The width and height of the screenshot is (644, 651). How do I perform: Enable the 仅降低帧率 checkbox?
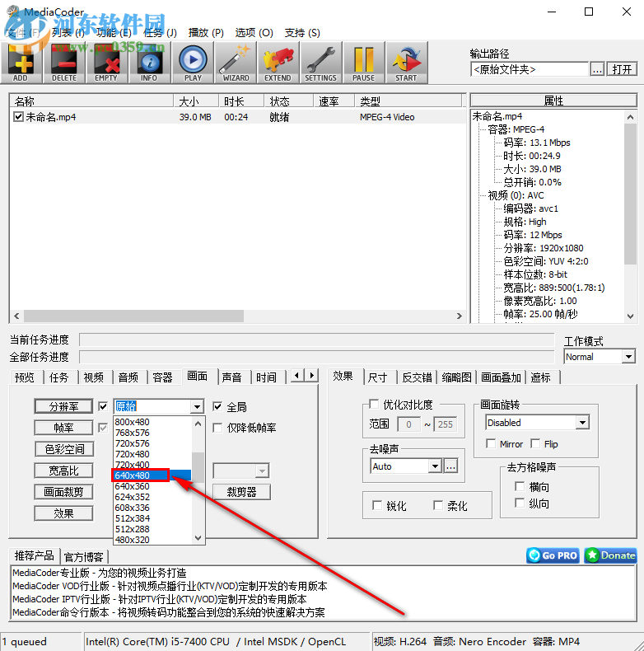(217, 428)
